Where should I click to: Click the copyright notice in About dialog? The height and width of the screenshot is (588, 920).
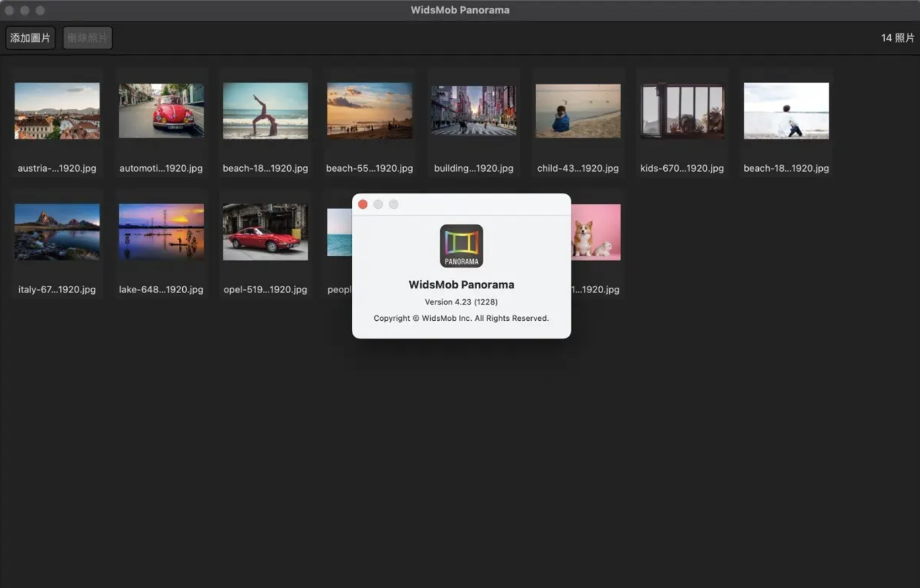461,318
